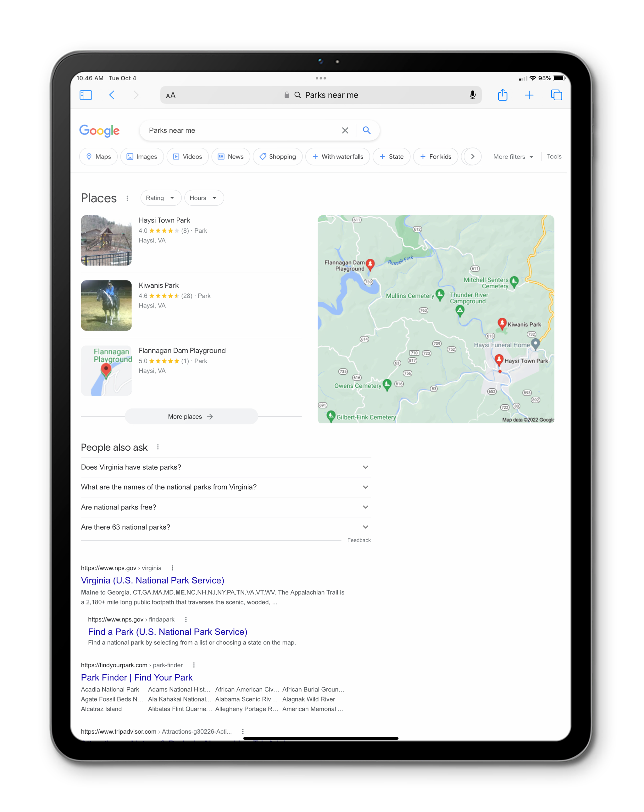Click the More places button
Viewport: 644px width, 812px height.
pos(191,416)
